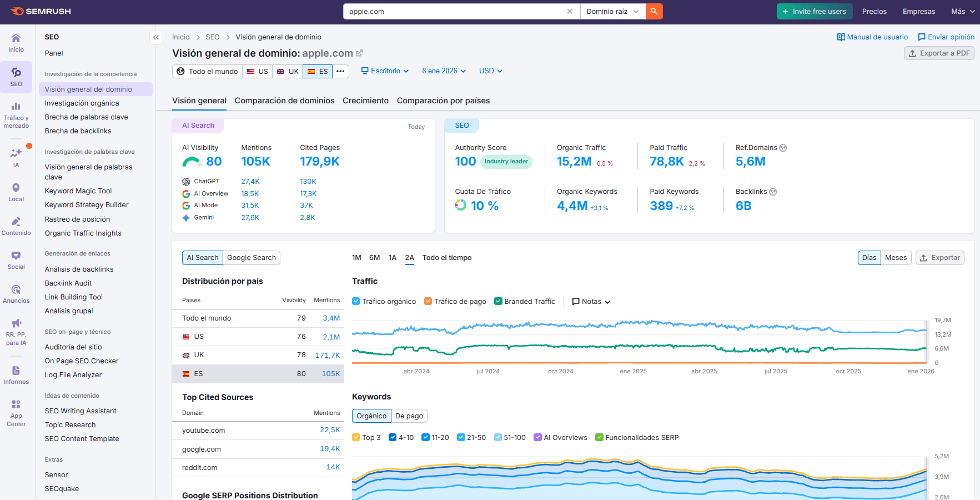Select the Tráfico y mercado sidebar icon
This screenshot has width=980, height=500.
tap(16, 114)
